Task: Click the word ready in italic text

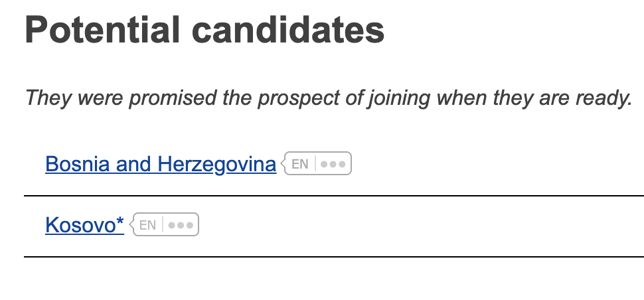Action: 602,100
